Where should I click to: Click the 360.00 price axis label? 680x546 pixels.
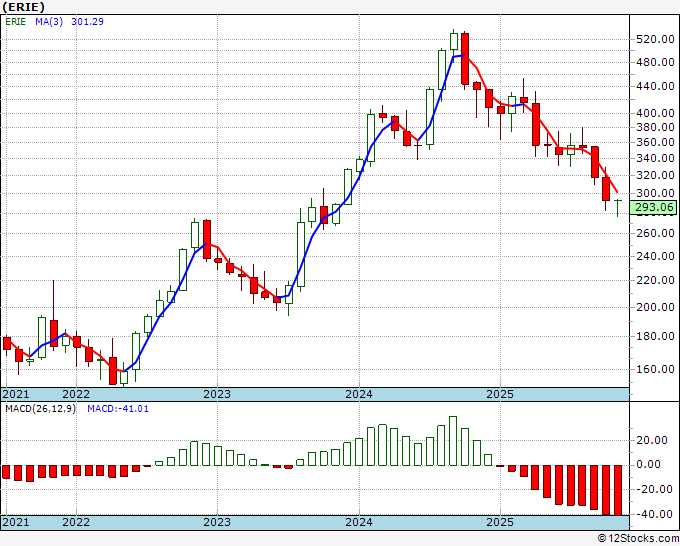click(x=655, y=142)
